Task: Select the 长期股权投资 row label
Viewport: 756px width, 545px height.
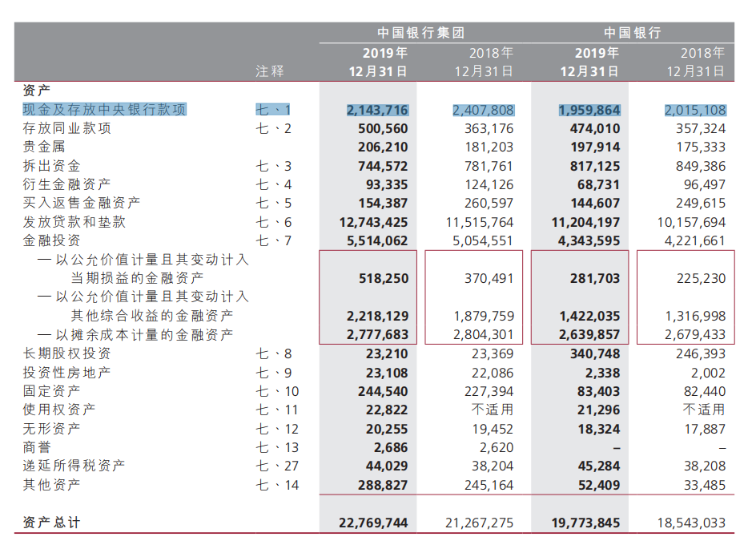Action: tap(67, 353)
